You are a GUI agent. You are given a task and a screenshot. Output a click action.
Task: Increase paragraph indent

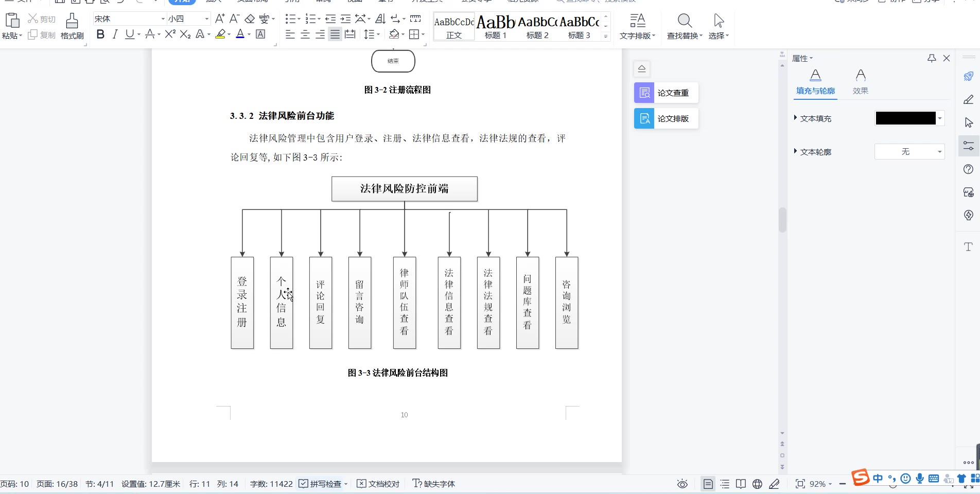345,19
